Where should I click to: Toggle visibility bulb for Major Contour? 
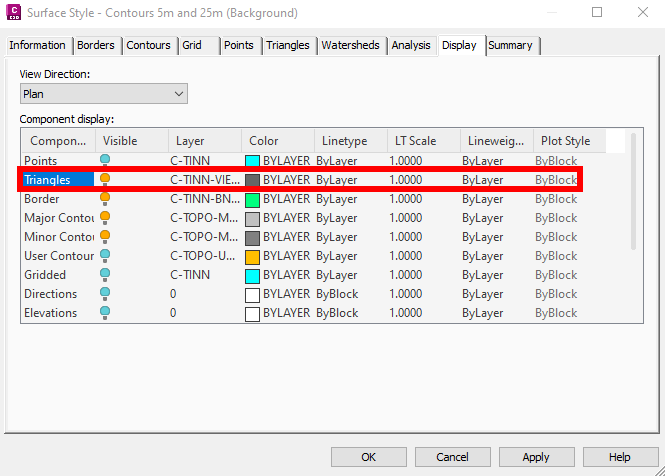105,218
